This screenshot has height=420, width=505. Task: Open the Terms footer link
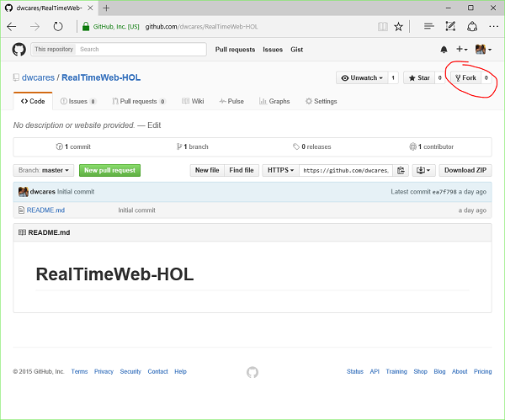pyautogui.click(x=80, y=371)
